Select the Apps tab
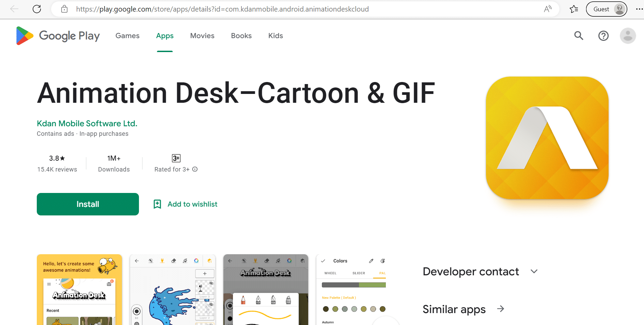Image resolution: width=644 pixels, height=325 pixels. click(165, 36)
